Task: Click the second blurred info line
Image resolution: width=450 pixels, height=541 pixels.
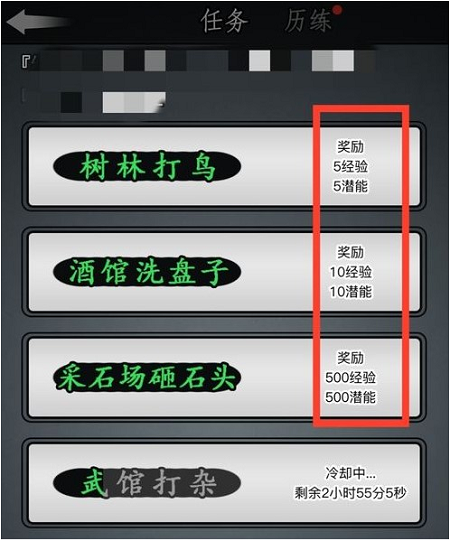Action: [93, 102]
